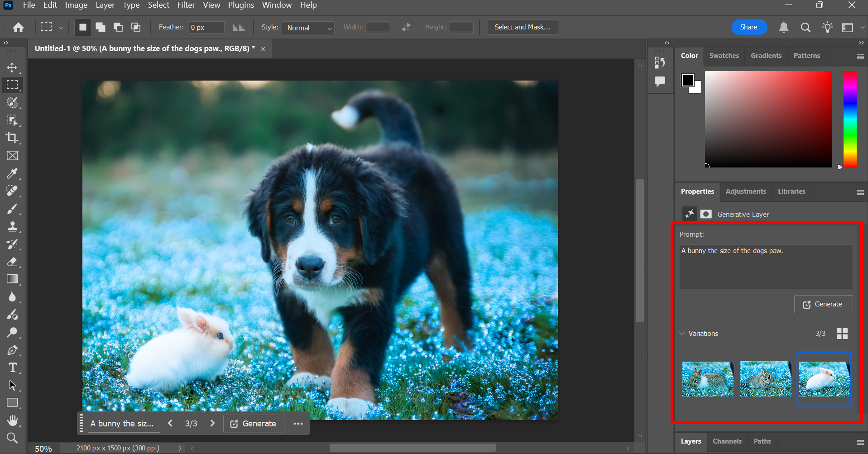The height and width of the screenshot is (454, 868).
Task: Click Select and Mask button
Action: click(x=522, y=27)
